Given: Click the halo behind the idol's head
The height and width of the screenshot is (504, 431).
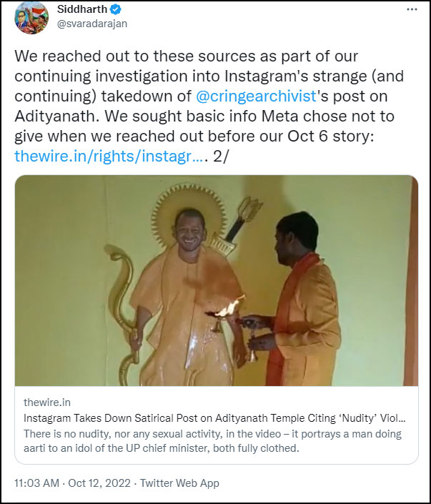Looking at the screenshot, I should coord(189,214).
